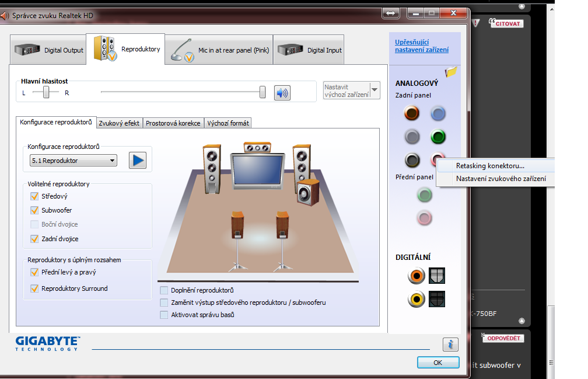Click the grey rear panel audio jack
The width and height of the screenshot is (588, 379).
(412, 137)
